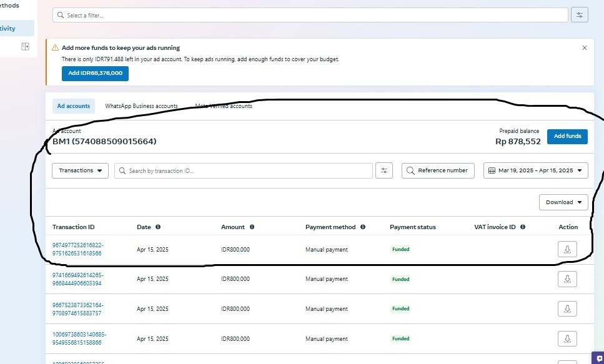604x364 pixels.
Task: Download receipt for transaction 9667523873362164
Action: click(x=567, y=308)
